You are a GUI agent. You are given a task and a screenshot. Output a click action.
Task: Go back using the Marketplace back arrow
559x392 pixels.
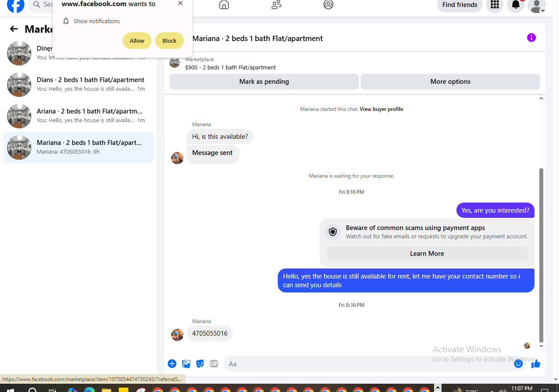tap(14, 29)
